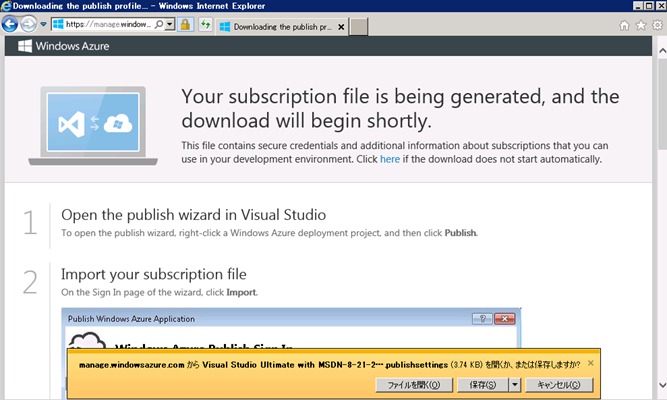Expand the save options dropdown arrow
This screenshot has height=400, width=667.
tap(515, 385)
